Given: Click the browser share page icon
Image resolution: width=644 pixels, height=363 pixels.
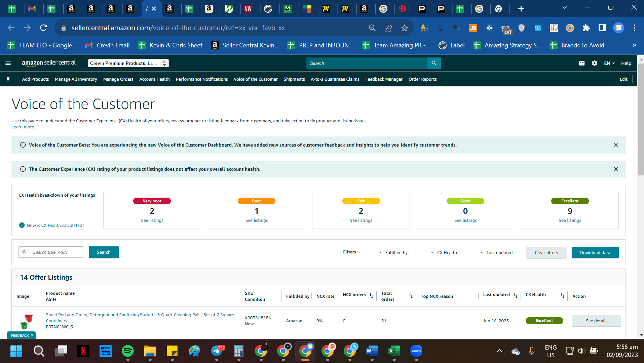Looking at the screenshot, I should [388, 28].
